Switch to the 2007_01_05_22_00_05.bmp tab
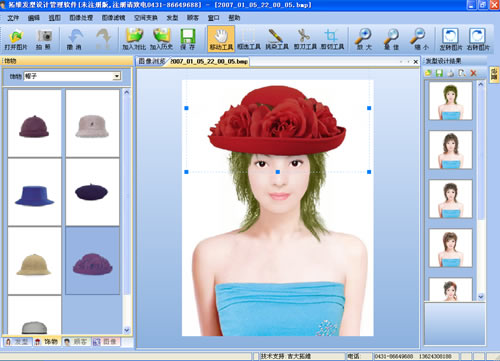Viewport: 500px width, 361px height. (x=209, y=61)
